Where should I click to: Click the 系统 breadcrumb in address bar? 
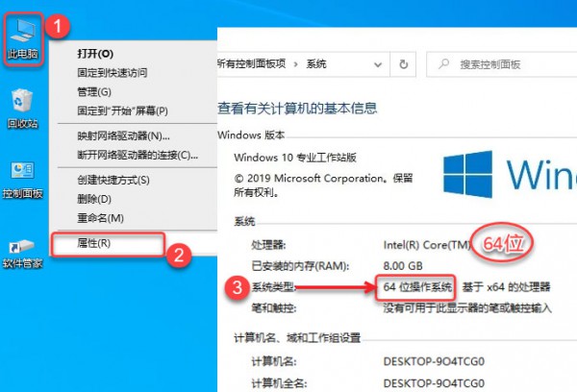(x=316, y=64)
